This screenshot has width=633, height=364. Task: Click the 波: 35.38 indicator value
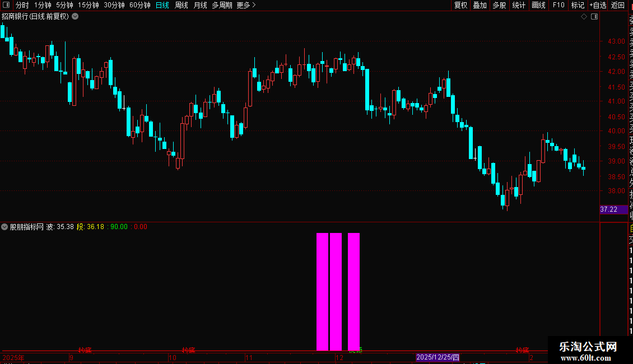pyautogui.click(x=60, y=227)
